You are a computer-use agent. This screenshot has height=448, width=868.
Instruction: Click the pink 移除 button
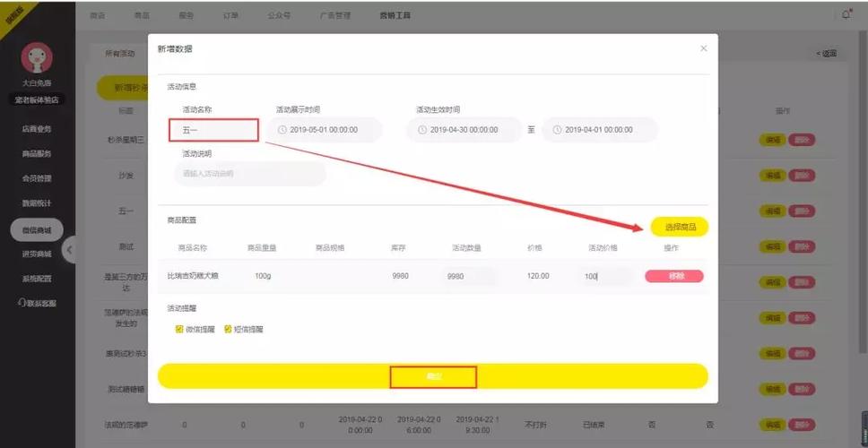click(x=673, y=276)
